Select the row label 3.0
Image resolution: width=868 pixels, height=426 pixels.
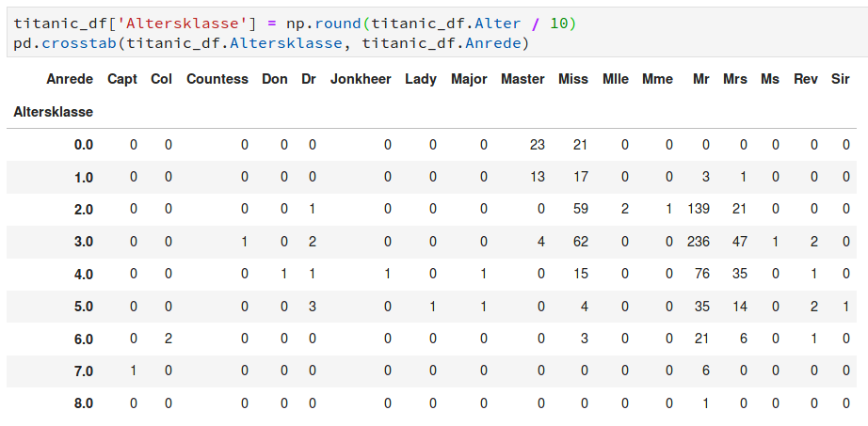click(84, 242)
